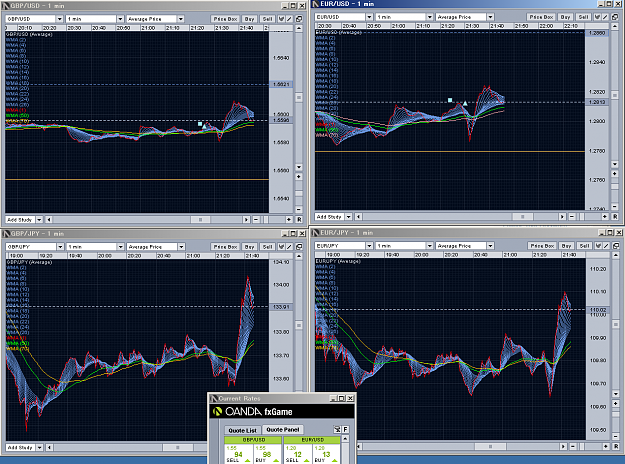
Task: Click the R reset button in EUR/USD chart
Action: 615,216
